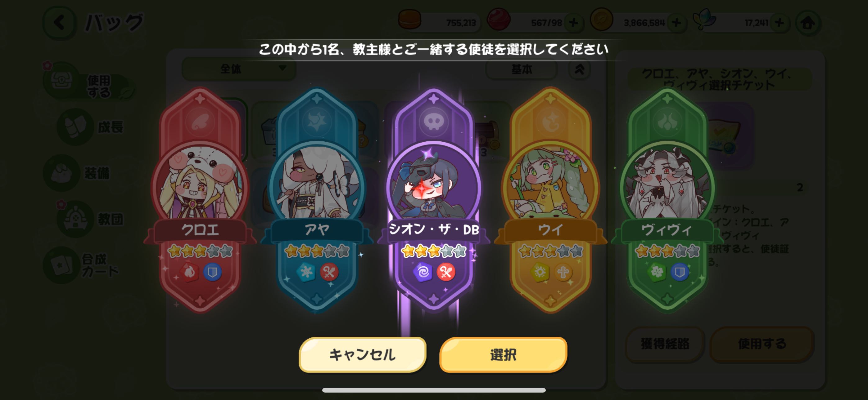
Task: Tap the snowflake element icon under アヤ
Action: [x=305, y=272]
